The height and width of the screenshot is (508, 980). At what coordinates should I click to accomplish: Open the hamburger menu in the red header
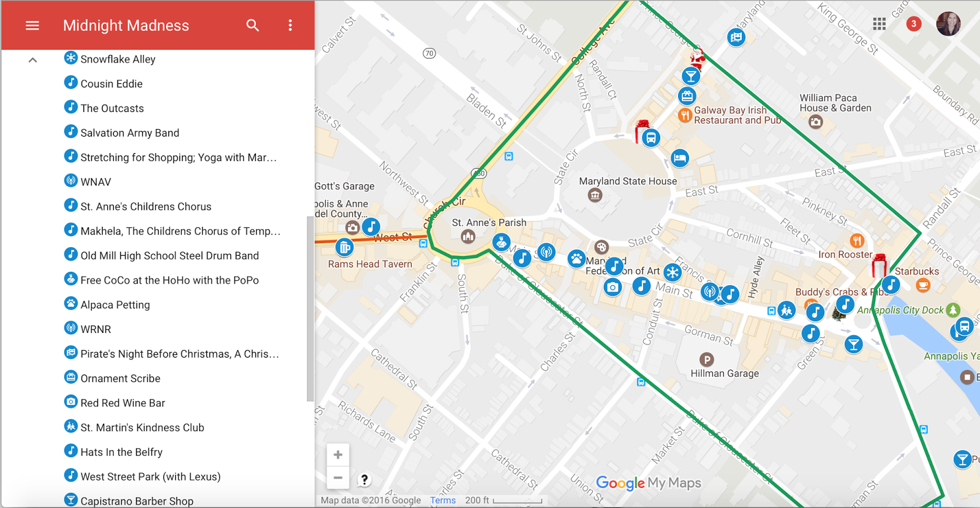tap(32, 25)
